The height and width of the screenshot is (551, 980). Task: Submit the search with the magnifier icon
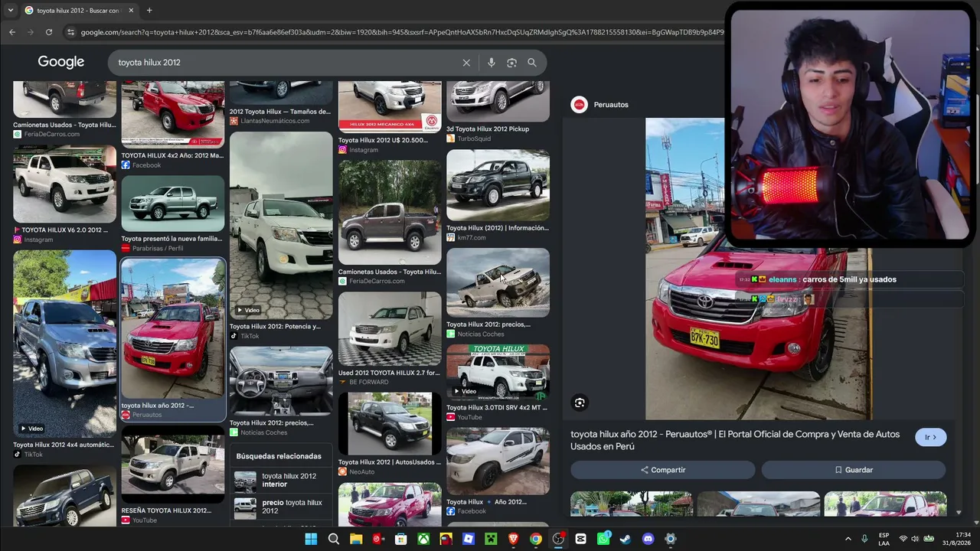pyautogui.click(x=532, y=63)
